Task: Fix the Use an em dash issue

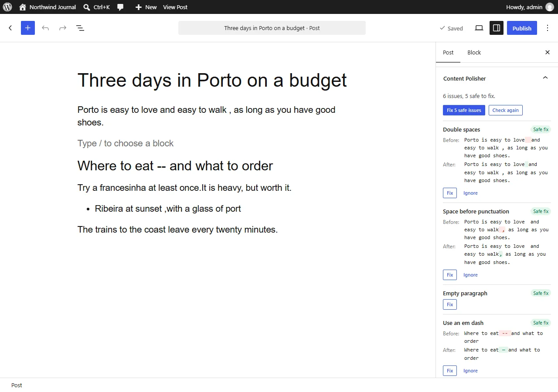Action: (450, 371)
